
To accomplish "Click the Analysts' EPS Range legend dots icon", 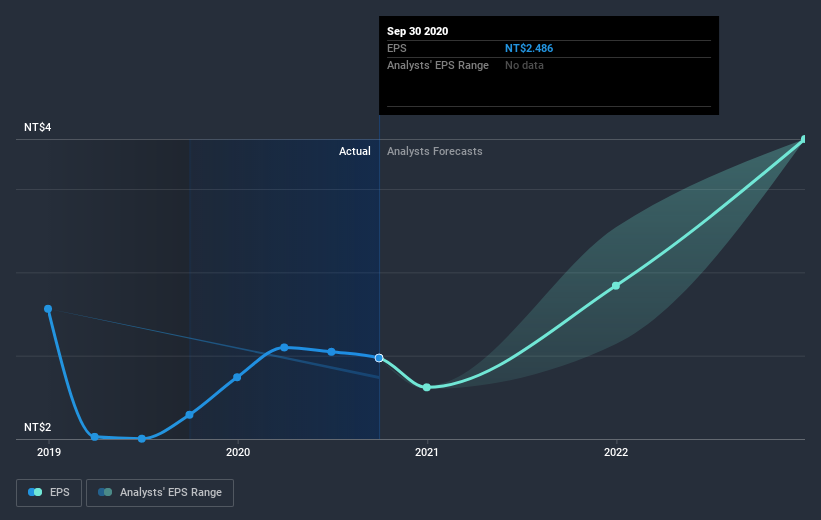I will [104, 492].
